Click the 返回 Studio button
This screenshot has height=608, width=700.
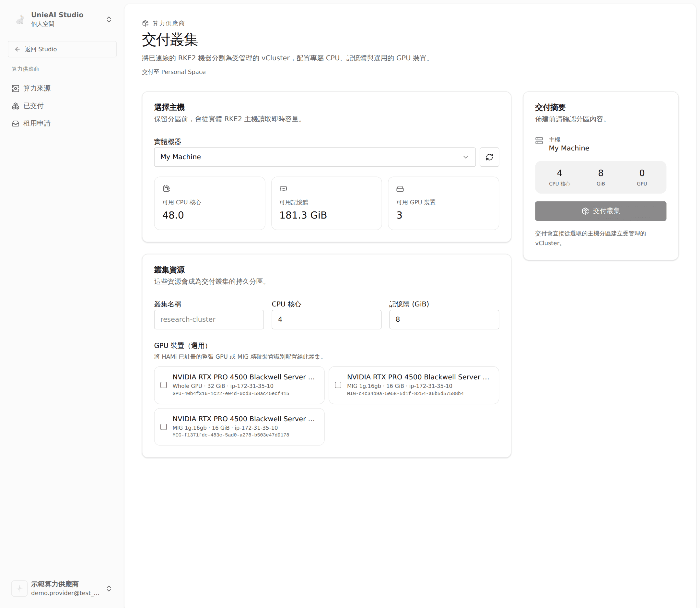[62, 49]
